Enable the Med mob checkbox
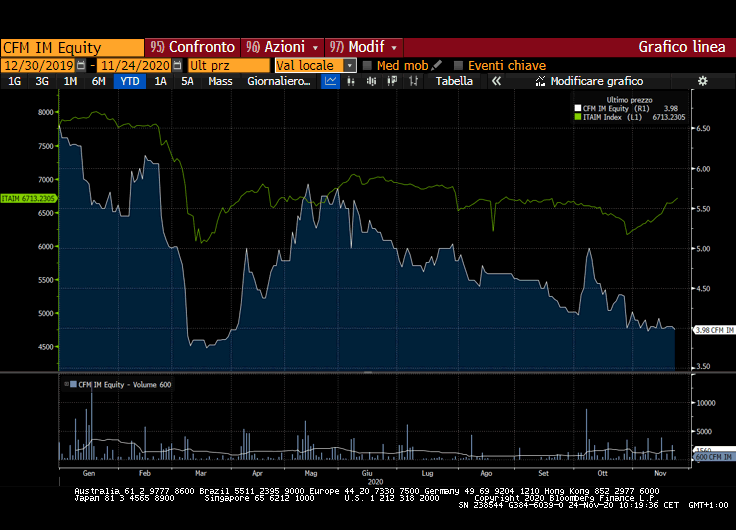The height and width of the screenshot is (530, 736). pos(367,65)
